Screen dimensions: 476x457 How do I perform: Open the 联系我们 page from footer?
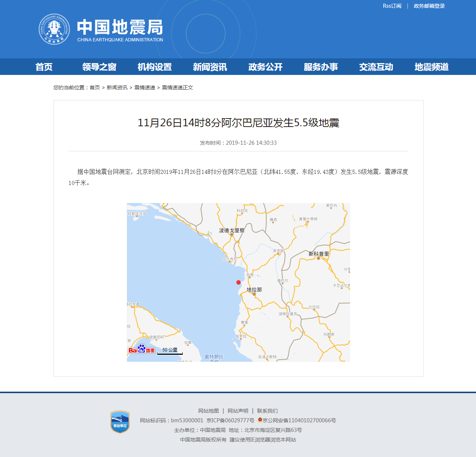click(x=268, y=410)
